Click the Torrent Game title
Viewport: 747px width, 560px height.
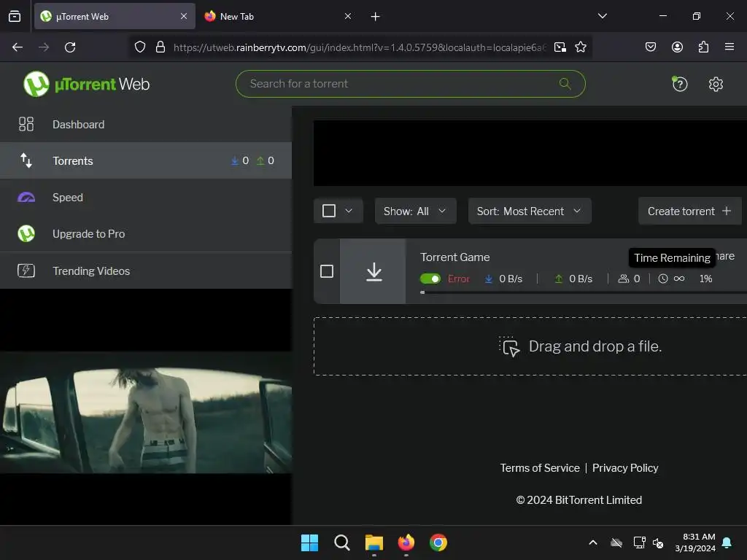tap(455, 257)
